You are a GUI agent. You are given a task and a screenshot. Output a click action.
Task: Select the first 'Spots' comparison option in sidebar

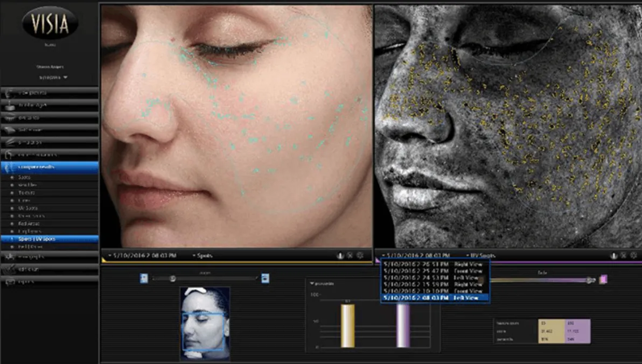click(24, 177)
